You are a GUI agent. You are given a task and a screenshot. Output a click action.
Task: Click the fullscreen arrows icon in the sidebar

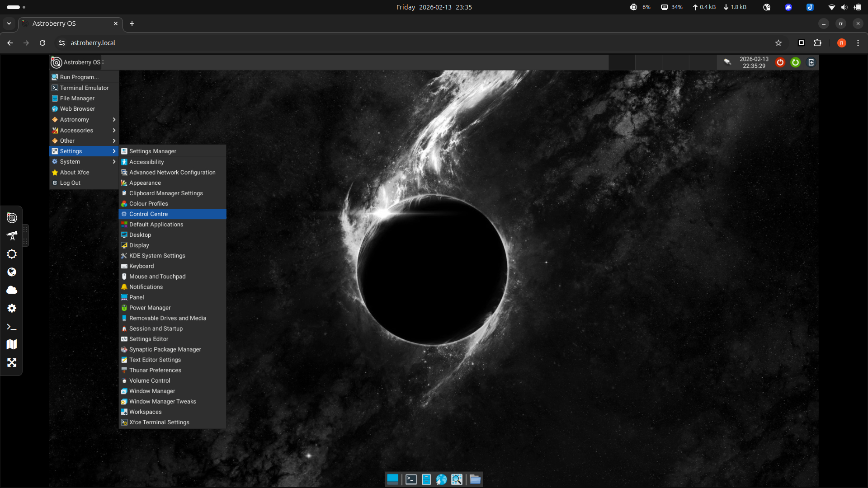tap(12, 362)
